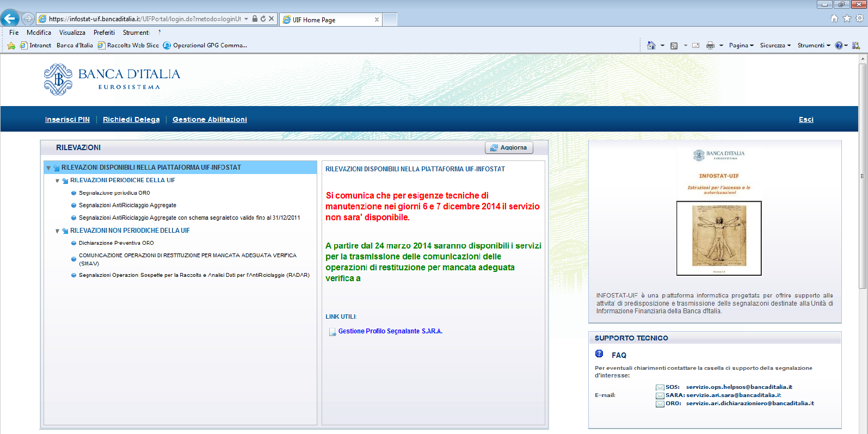Open favorites with the star icon
The image size is (868, 434).
[x=847, y=18]
